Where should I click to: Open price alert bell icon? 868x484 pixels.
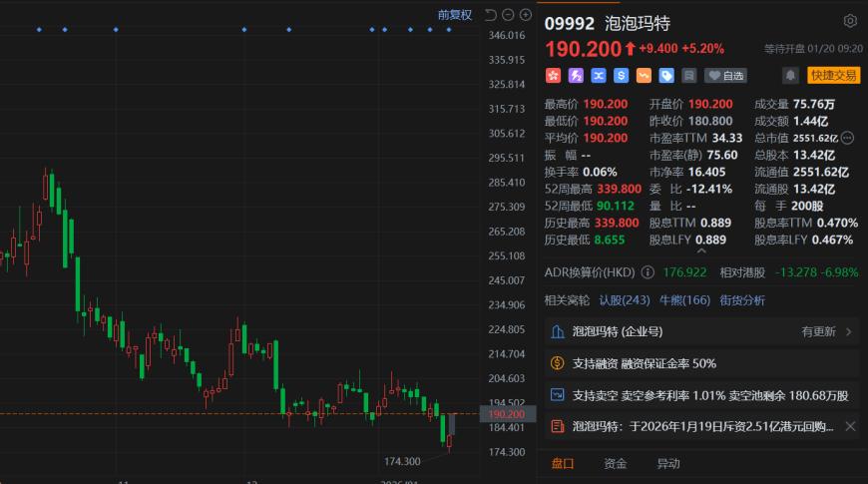pos(790,75)
